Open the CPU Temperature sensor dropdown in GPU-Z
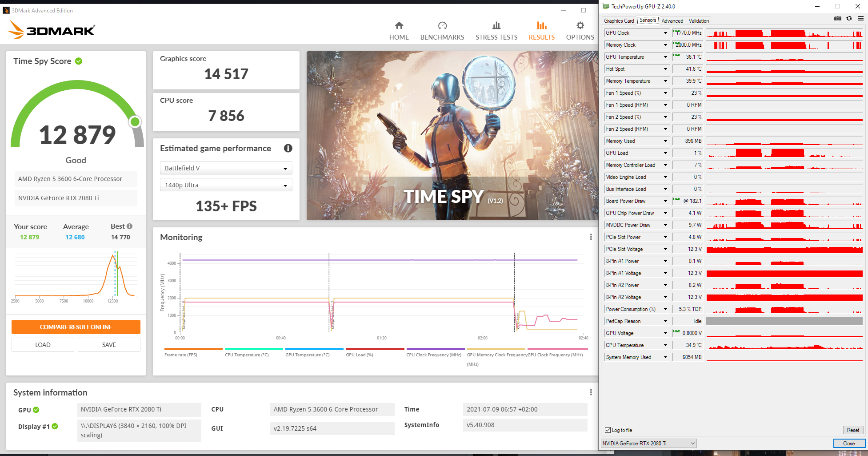The height and width of the screenshot is (456, 868). click(665, 345)
